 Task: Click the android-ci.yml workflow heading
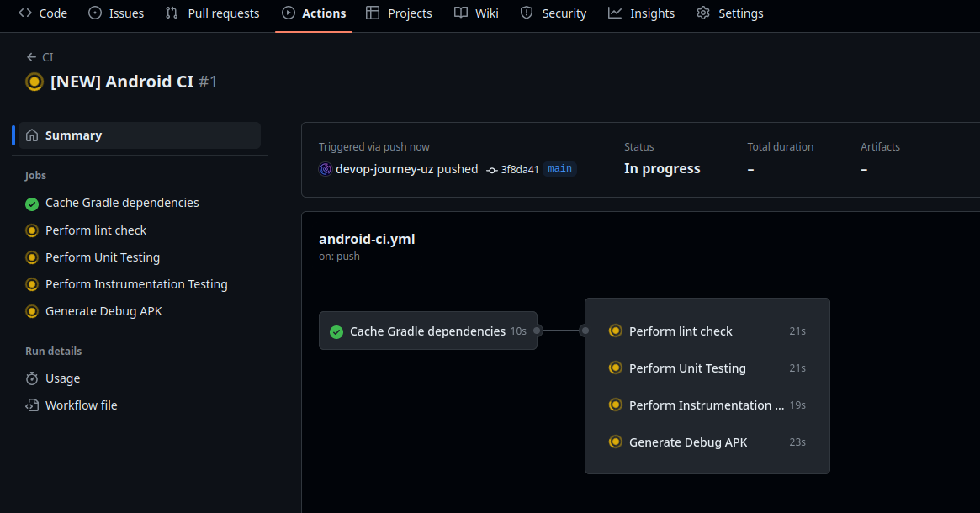[x=367, y=240]
